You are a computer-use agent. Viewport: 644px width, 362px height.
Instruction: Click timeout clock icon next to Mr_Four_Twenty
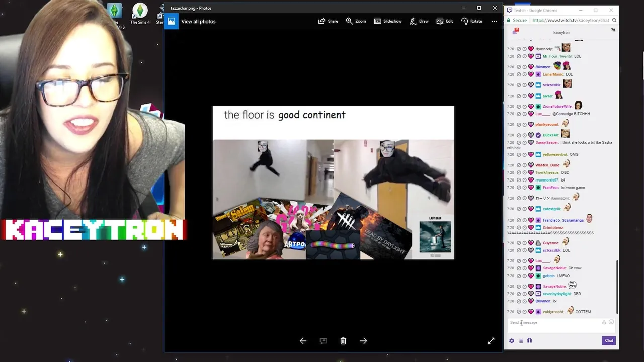click(x=524, y=56)
